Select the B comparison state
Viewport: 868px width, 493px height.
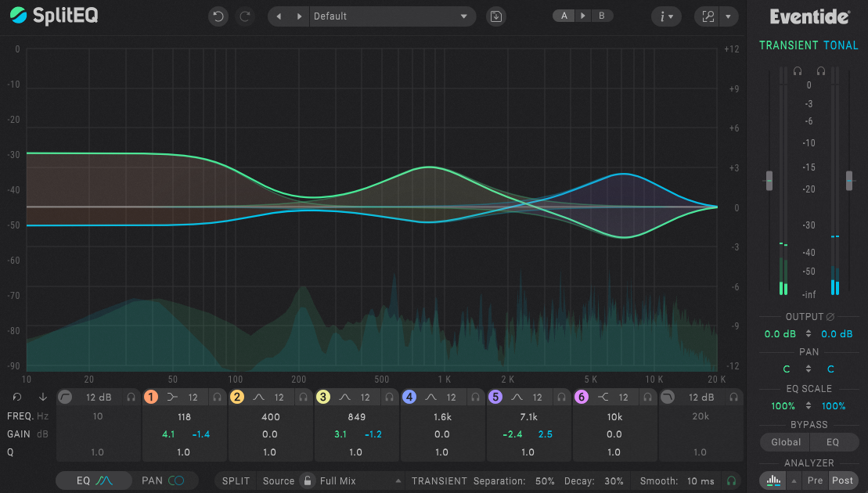coord(602,16)
